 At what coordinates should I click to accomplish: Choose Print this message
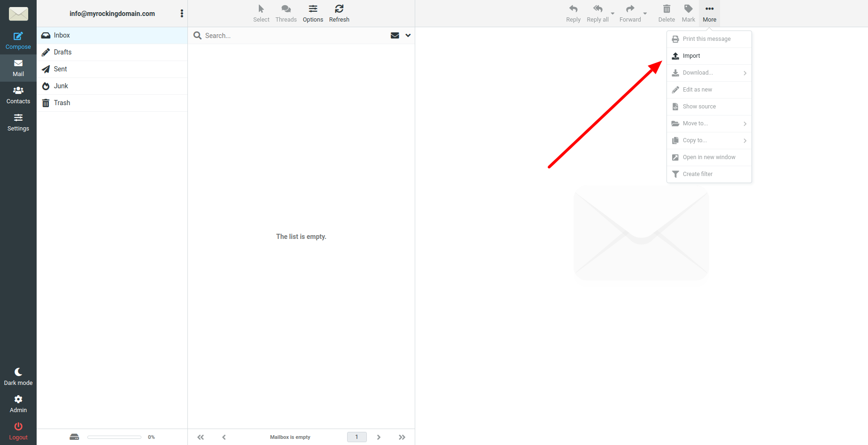[x=709, y=39]
